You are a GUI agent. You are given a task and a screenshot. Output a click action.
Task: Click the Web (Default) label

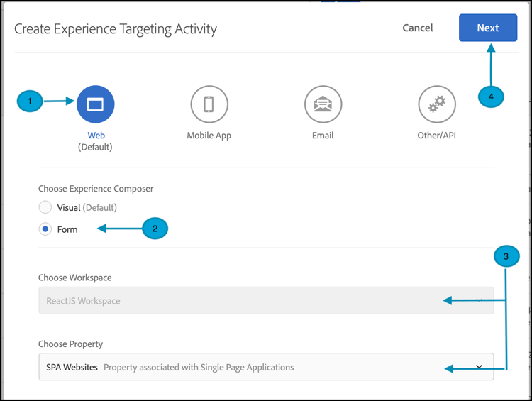(x=95, y=141)
